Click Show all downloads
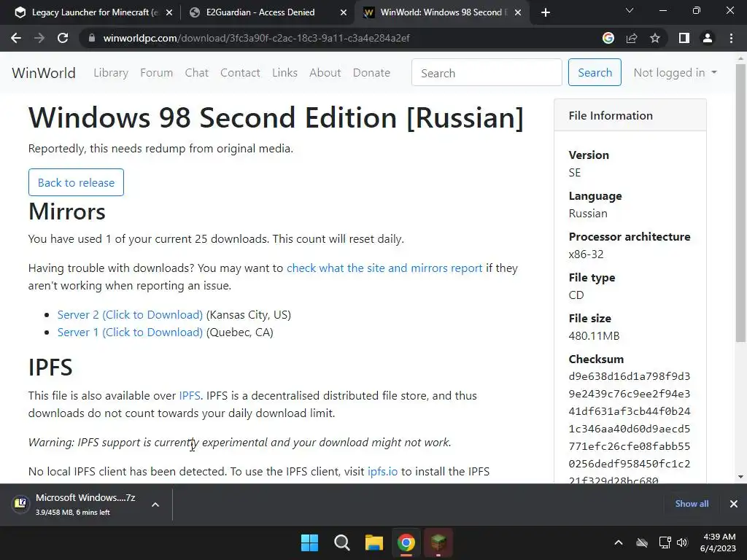Viewport: 747px width, 560px height. pyautogui.click(x=692, y=504)
